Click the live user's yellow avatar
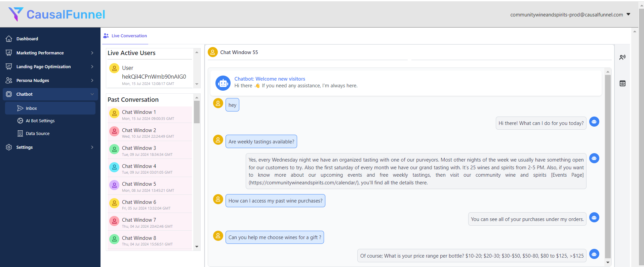 coord(114,68)
